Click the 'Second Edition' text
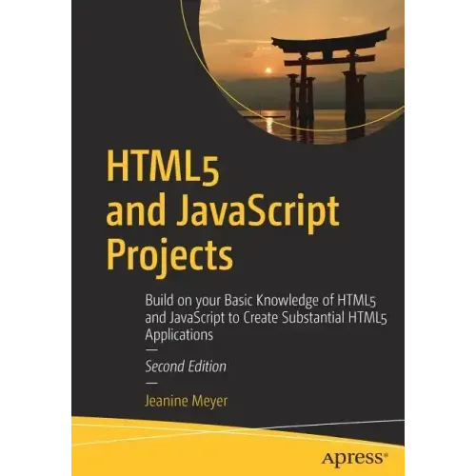 click(x=186, y=367)
